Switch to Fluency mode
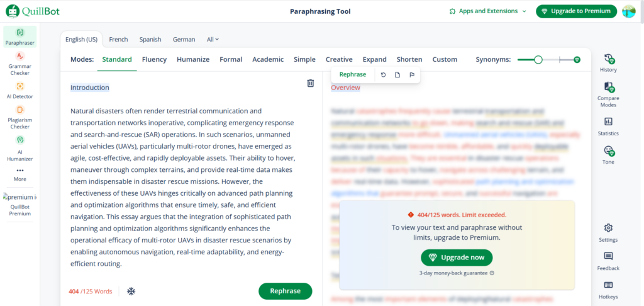Screen dimensions: 644x306 (x=155, y=60)
